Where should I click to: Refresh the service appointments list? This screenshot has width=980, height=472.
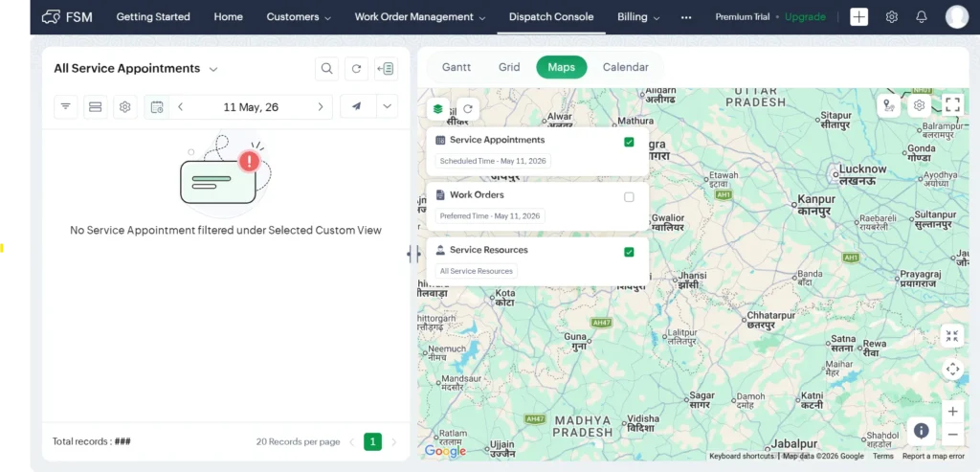(x=356, y=69)
